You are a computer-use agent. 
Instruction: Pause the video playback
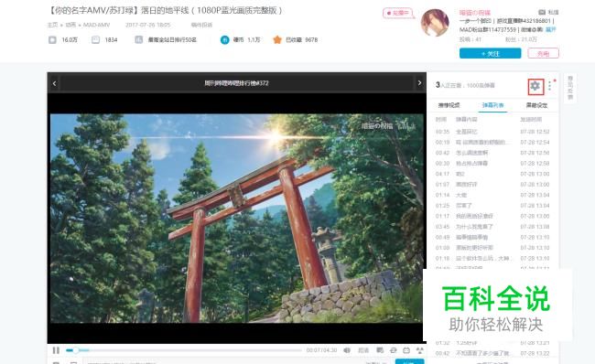(x=56, y=350)
